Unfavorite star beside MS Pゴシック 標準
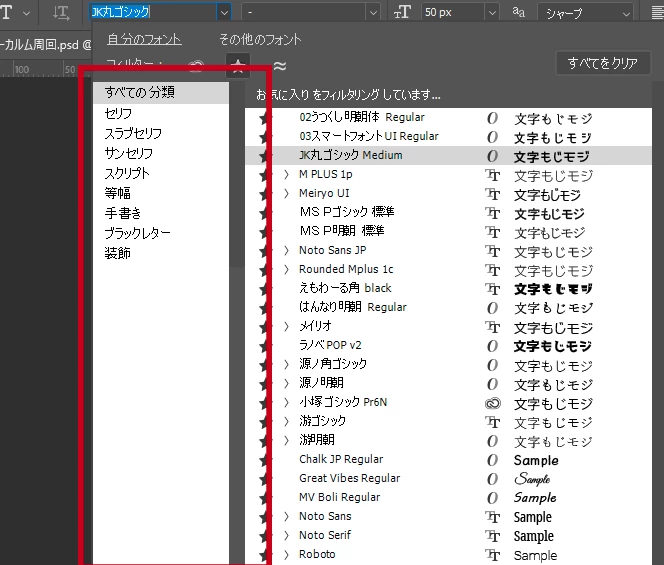The height and width of the screenshot is (565, 664). 265,213
